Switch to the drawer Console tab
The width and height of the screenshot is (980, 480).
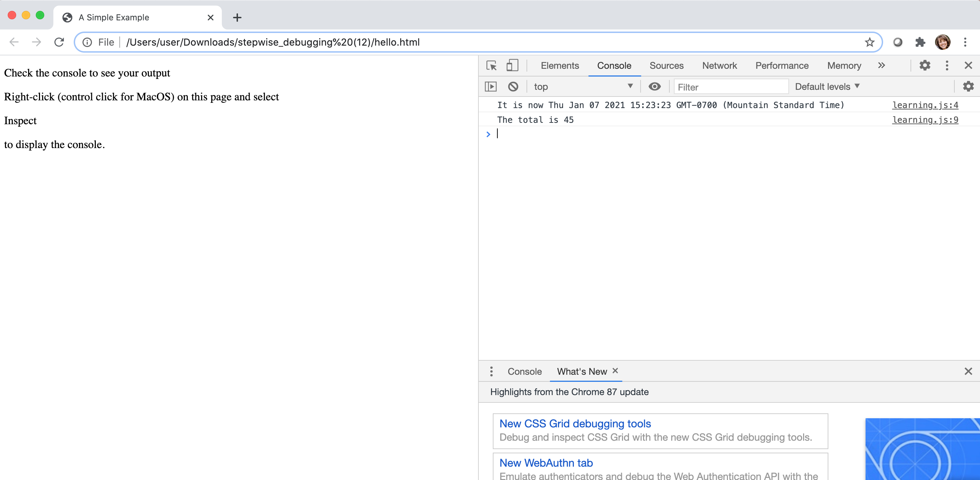click(x=524, y=372)
